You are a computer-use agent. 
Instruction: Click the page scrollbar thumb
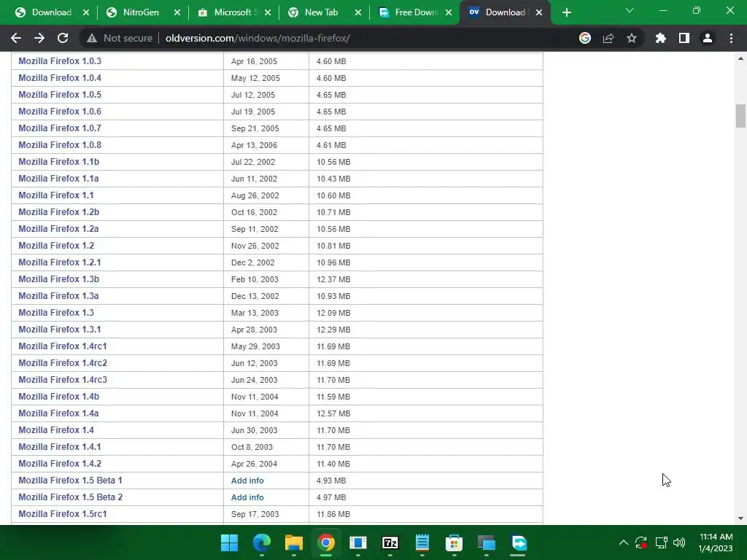point(740,116)
